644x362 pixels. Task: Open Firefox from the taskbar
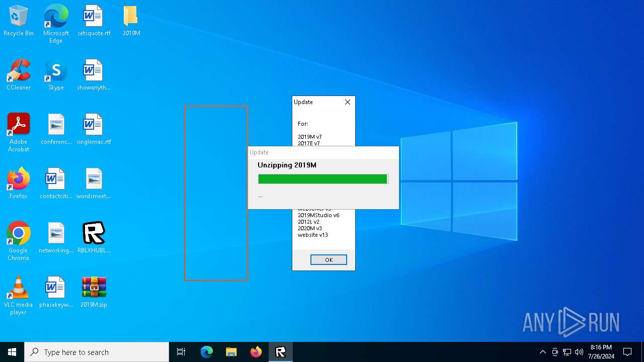[256, 352]
